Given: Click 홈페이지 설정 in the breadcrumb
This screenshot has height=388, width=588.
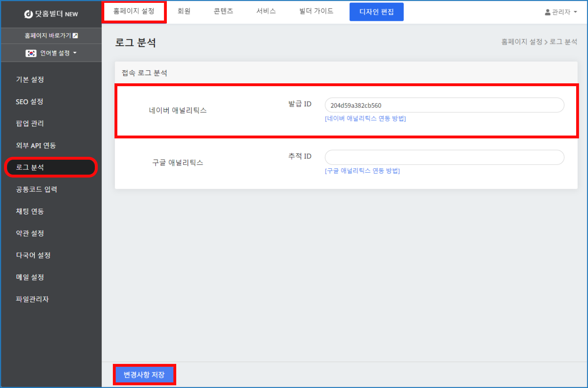Looking at the screenshot, I should 521,42.
